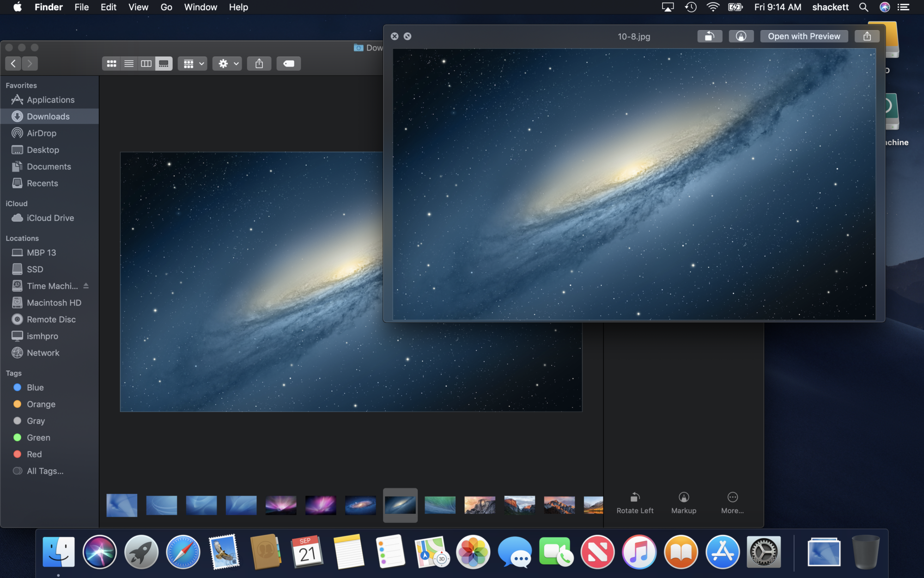
Task: Rotate the image left using Rotate Left
Action: pos(635,502)
